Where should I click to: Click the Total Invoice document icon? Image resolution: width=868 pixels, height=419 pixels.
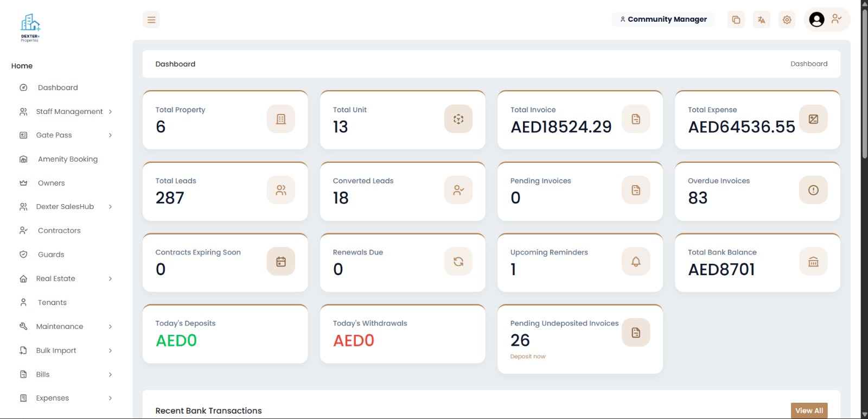click(x=636, y=119)
